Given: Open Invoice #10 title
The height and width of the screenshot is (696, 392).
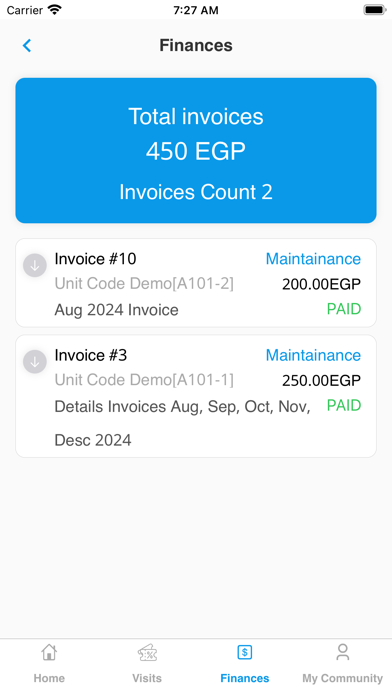Looking at the screenshot, I should (x=95, y=259).
